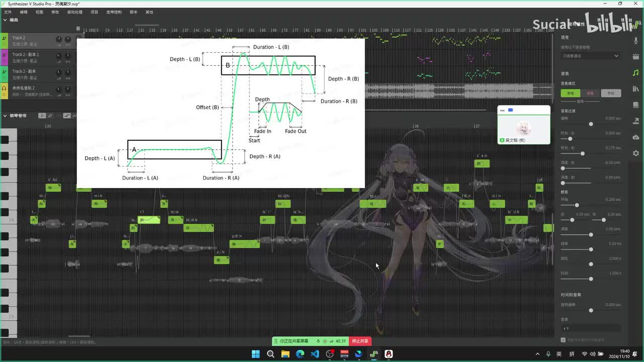Open the 汉语普通话 language dropdown
644x362 pixels.
tap(591, 56)
